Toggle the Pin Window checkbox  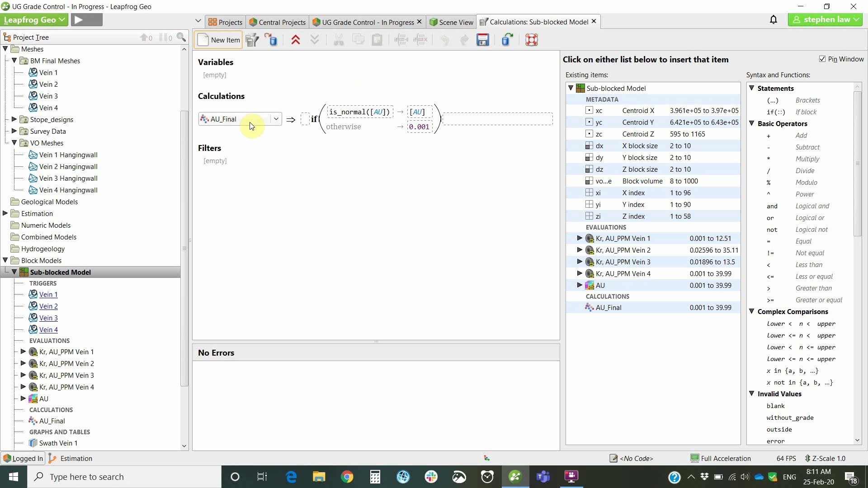click(x=822, y=59)
